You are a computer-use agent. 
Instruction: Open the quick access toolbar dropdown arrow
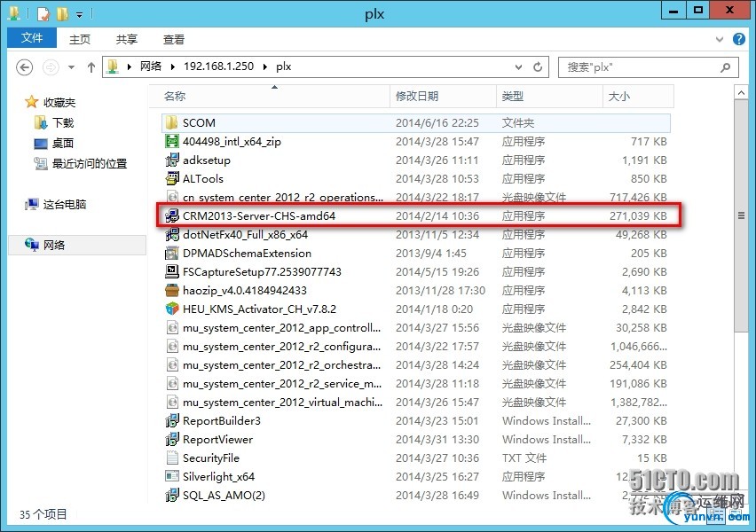tap(80, 15)
